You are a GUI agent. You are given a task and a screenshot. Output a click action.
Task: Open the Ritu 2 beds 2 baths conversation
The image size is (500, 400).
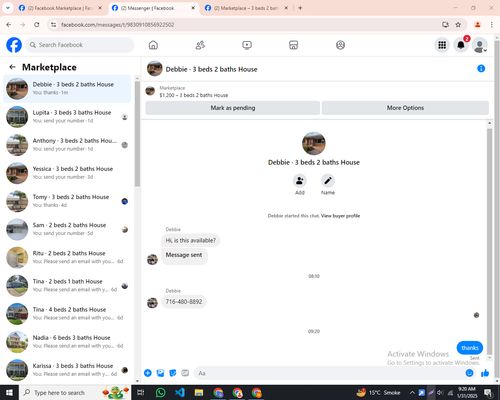click(x=67, y=257)
